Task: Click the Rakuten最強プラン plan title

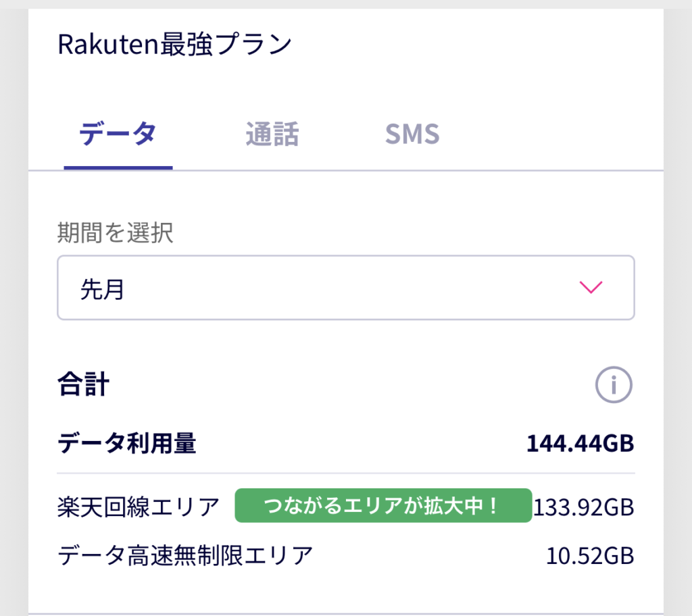Action: 175,45
